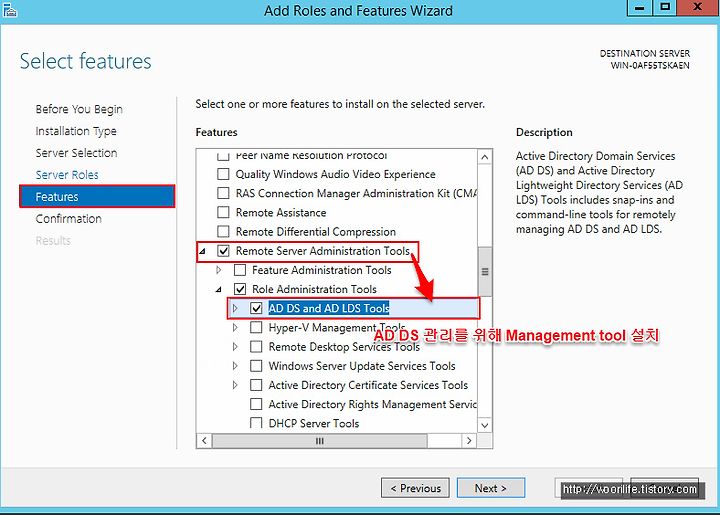Viewport: 720px width, 515px height.
Task: Uncheck the AD DS and AD LDS Tools box
Action: click(x=256, y=308)
